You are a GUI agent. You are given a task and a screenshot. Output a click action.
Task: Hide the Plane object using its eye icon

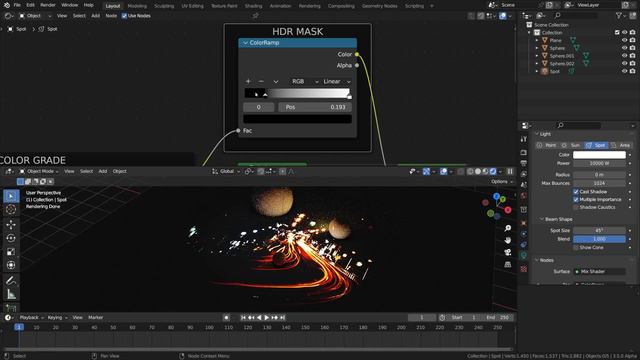(x=624, y=40)
